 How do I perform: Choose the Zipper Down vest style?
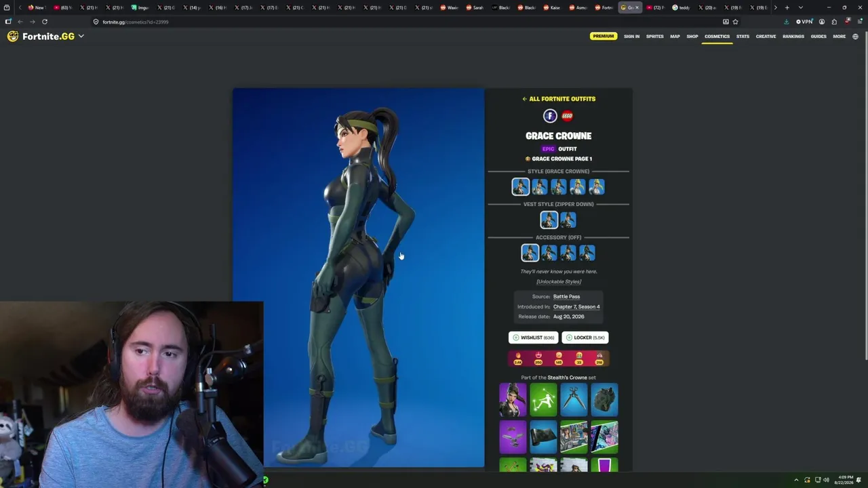(549, 220)
